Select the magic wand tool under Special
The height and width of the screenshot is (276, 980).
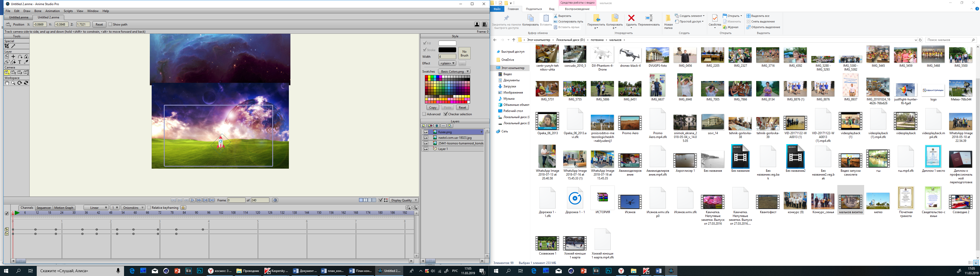click(x=13, y=46)
